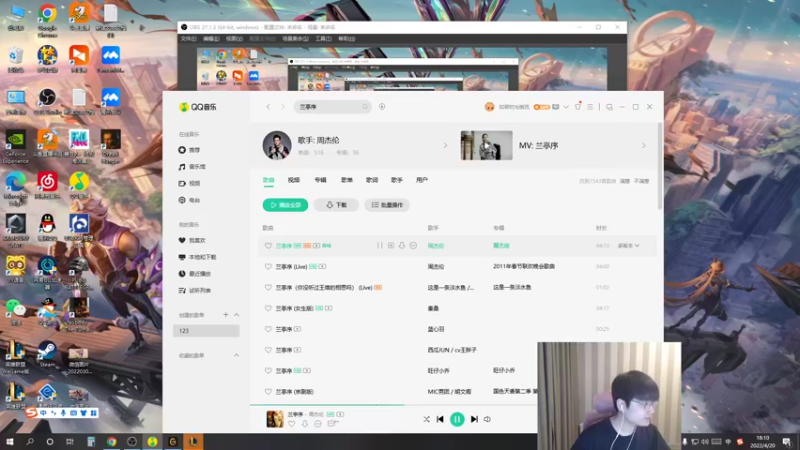Switch to the 歌曲 songs tab
The width and height of the screenshot is (800, 450).
pyautogui.click(x=268, y=180)
